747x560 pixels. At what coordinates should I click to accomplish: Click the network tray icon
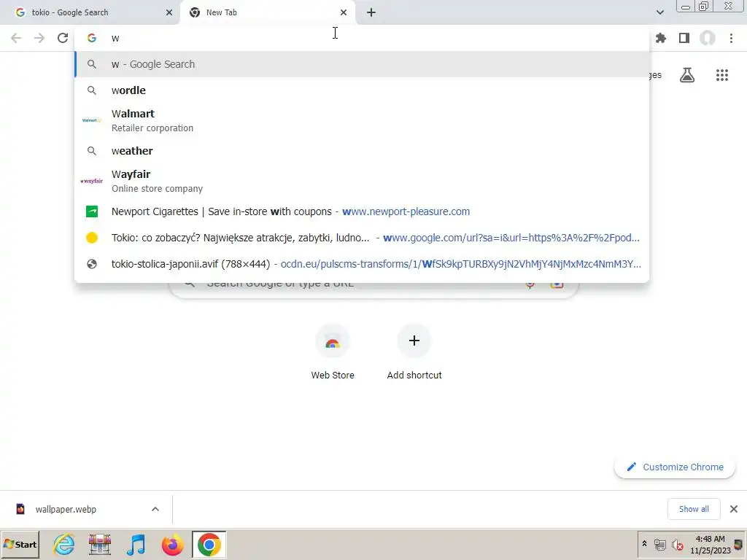coord(659,545)
